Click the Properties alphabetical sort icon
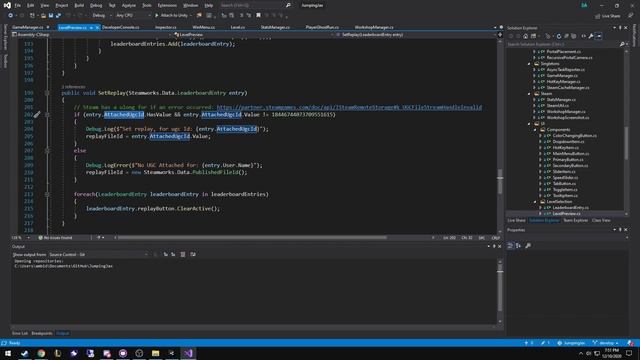 click(518, 245)
